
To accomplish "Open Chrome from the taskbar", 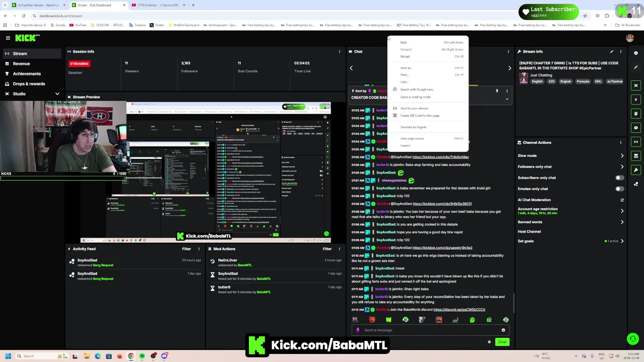I will [131, 356].
